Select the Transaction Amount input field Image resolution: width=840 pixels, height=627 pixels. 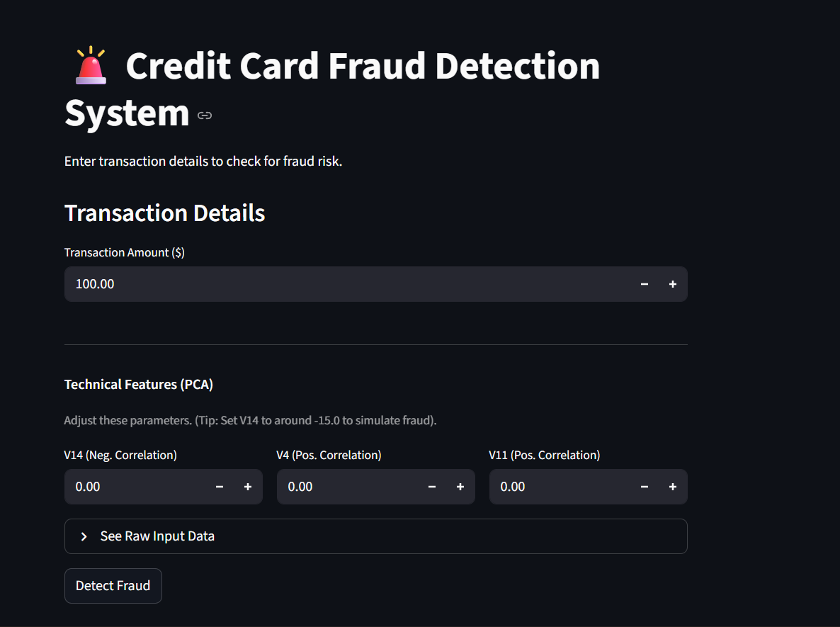coord(283,283)
